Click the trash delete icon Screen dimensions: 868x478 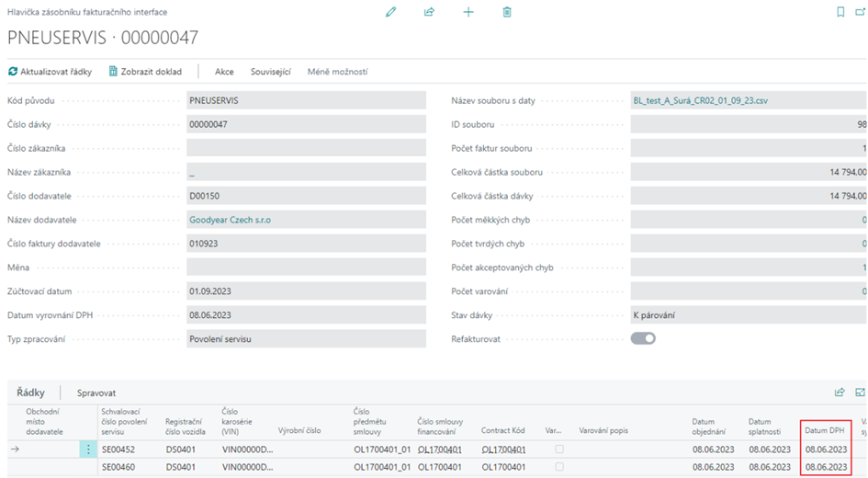(506, 12)
